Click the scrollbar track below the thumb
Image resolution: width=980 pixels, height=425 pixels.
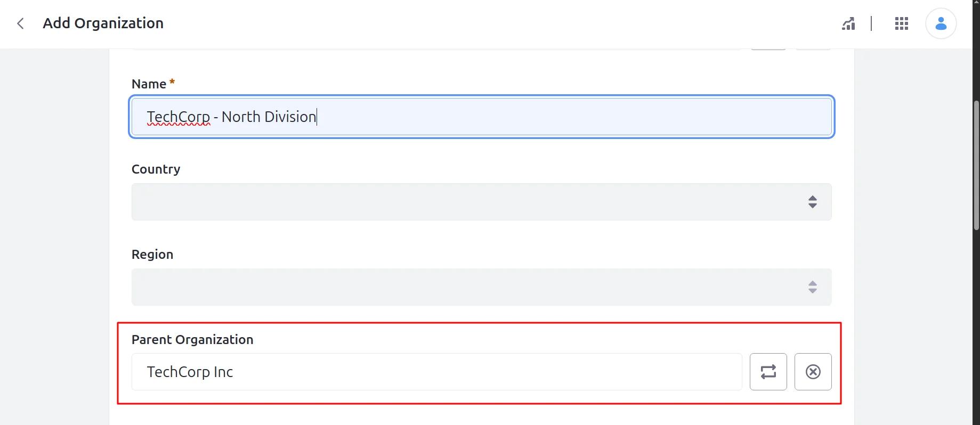976,328
